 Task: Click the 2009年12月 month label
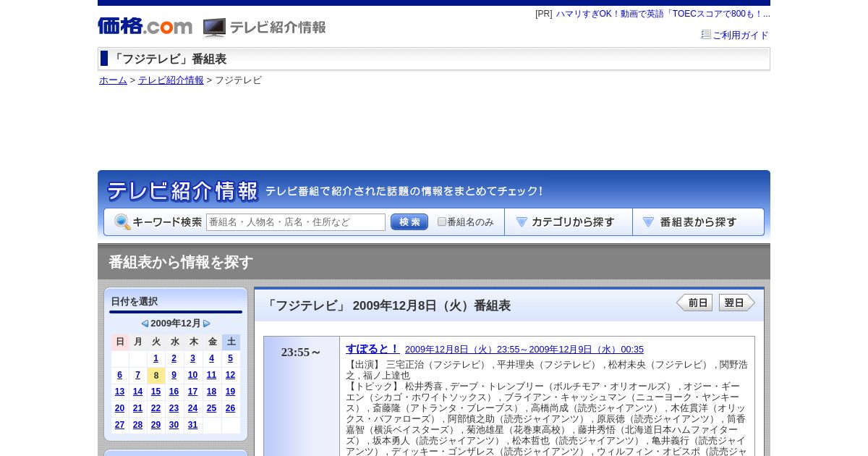176,324
